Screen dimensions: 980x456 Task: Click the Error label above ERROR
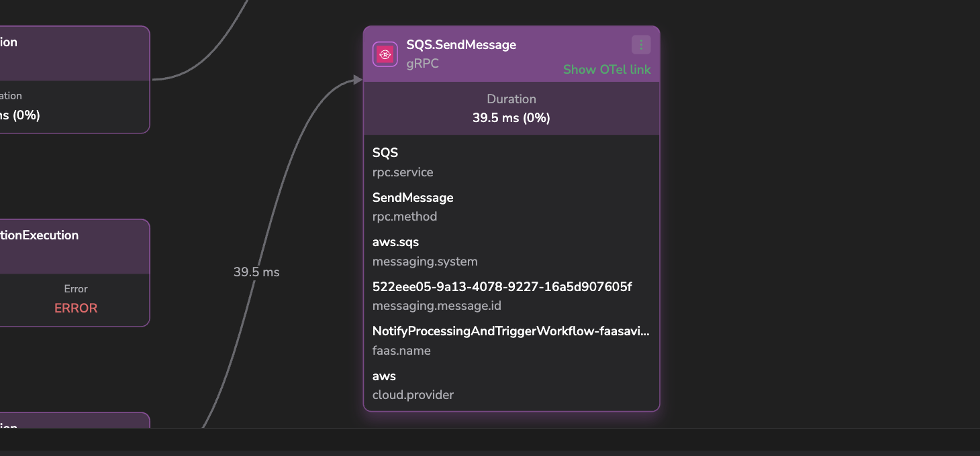coord(76,289)
